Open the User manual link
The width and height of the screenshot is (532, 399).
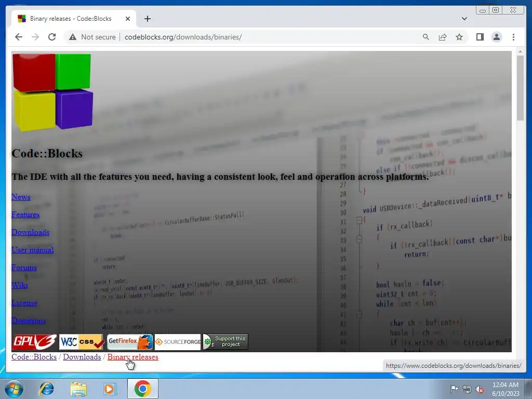coord(33,250)
